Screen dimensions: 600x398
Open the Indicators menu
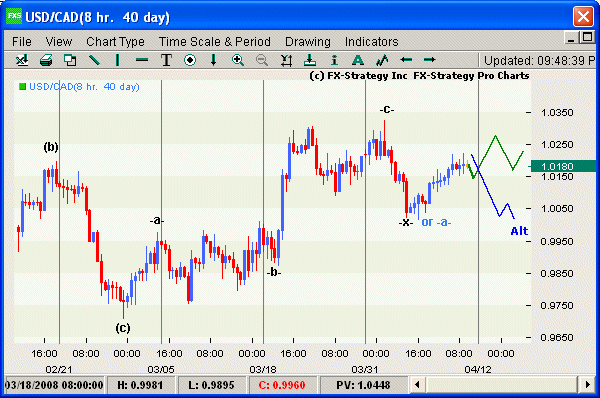click(372, 42)
